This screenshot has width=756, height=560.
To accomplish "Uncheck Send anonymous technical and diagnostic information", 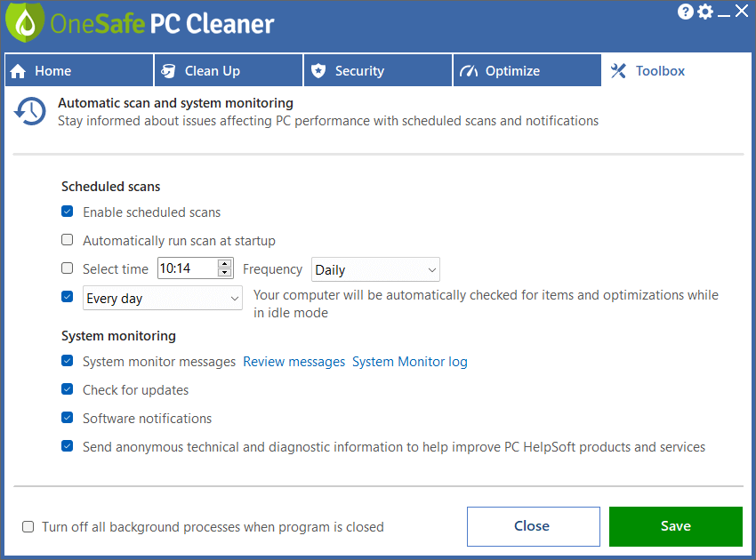I will coord(68,446).
